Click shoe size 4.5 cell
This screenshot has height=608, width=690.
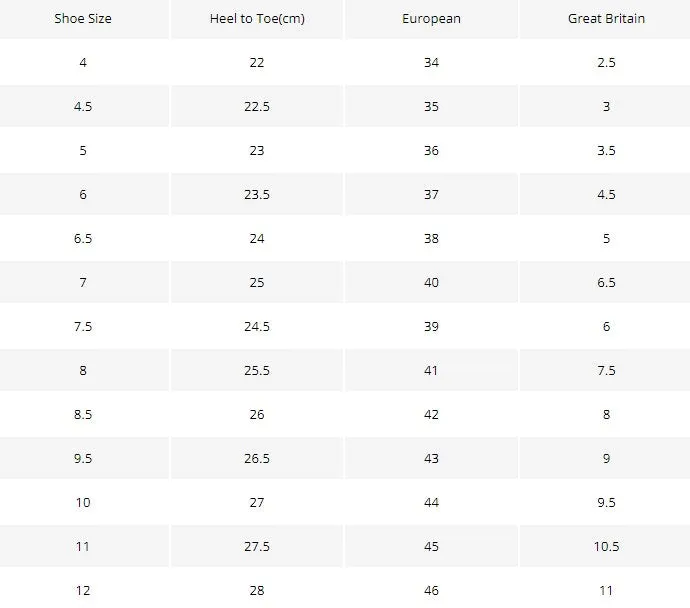point(83,106)
